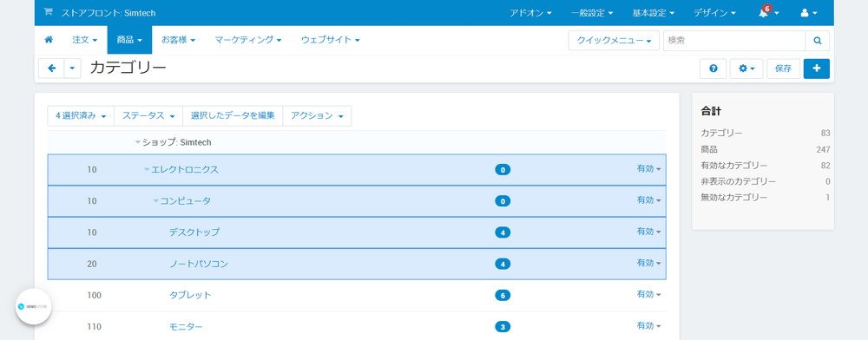This screenshot has width=868, height=340.
Task: Click コンピュータ product count badge
Action: pos(503,201)
